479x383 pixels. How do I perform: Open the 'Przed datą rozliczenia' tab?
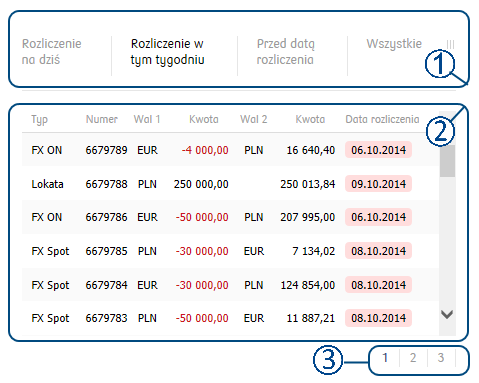tap(286, 52)
